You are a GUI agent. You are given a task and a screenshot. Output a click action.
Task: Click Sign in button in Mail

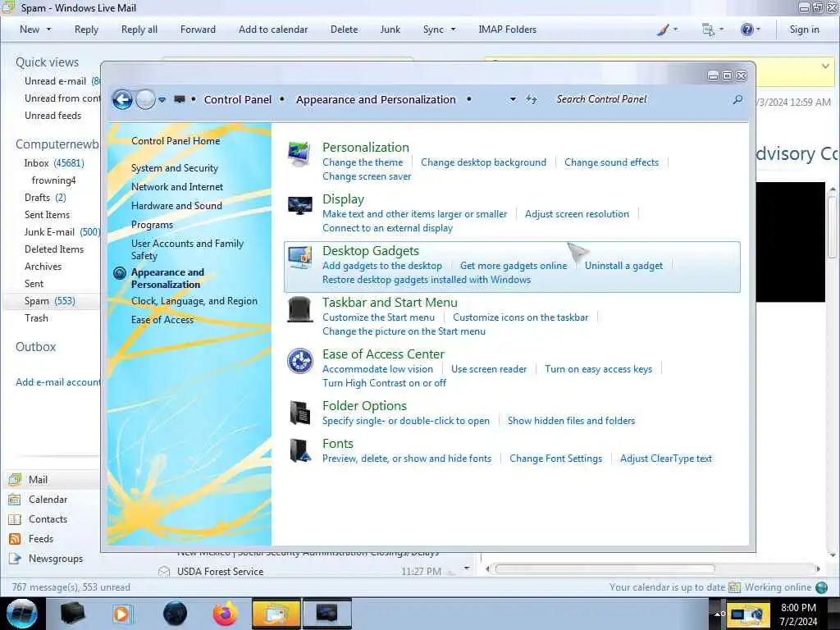point(804,30)
